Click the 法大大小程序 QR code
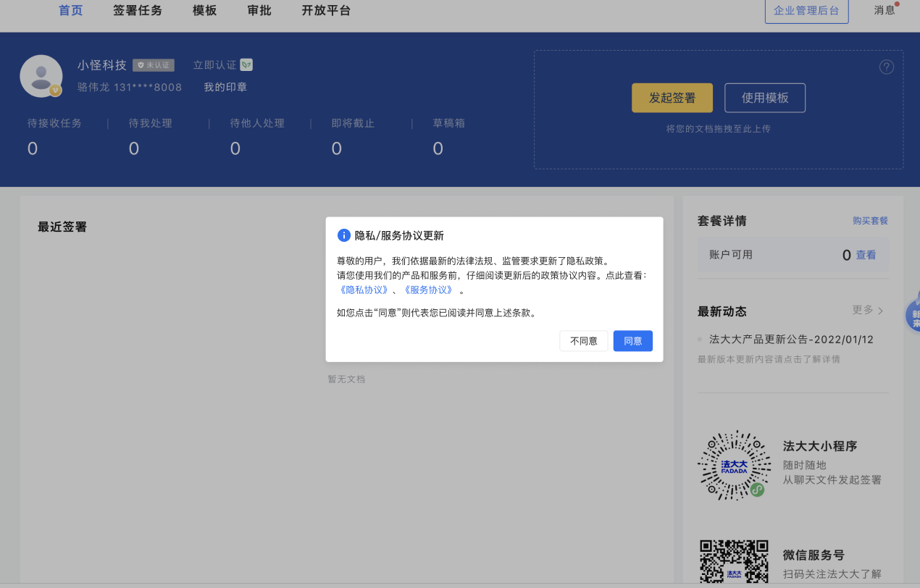 click(x=733, y=465)
